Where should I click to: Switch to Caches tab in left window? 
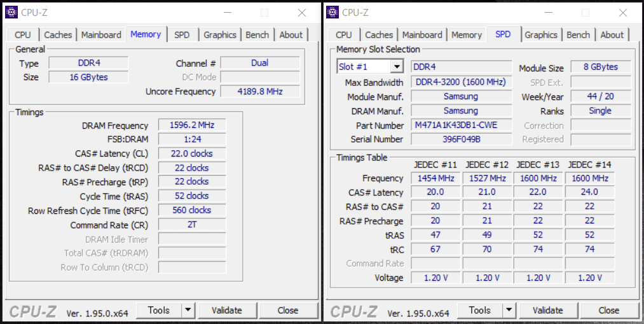(x=58, y=35)
